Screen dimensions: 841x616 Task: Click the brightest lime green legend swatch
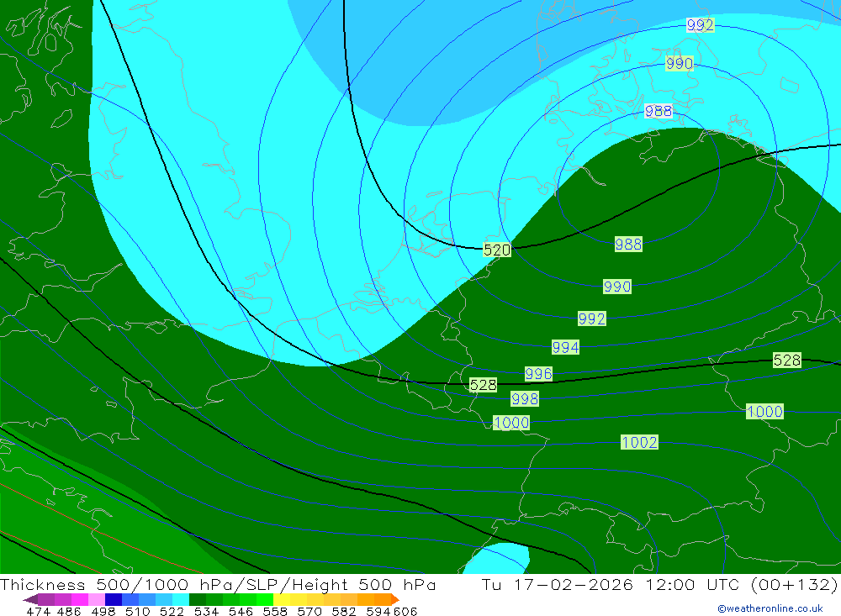coord(265,599)
